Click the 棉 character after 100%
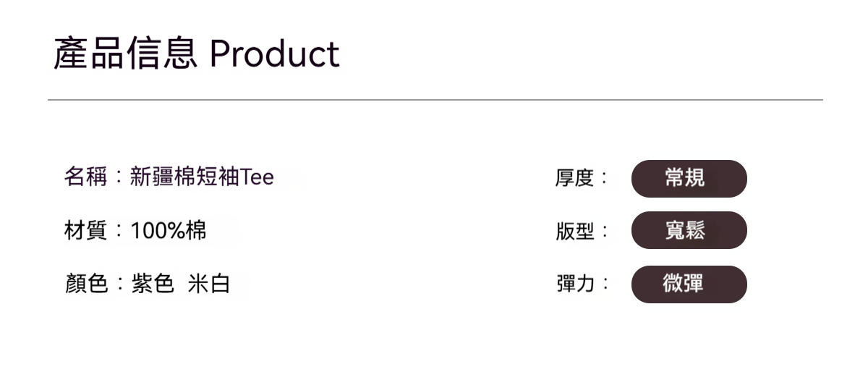 tap(196, 231)
